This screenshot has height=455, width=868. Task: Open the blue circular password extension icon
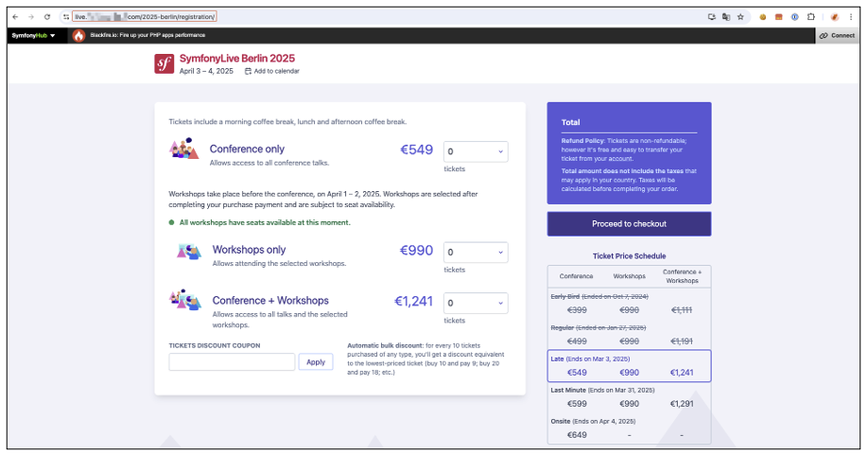pyautogui.click(x=794, y=17)
